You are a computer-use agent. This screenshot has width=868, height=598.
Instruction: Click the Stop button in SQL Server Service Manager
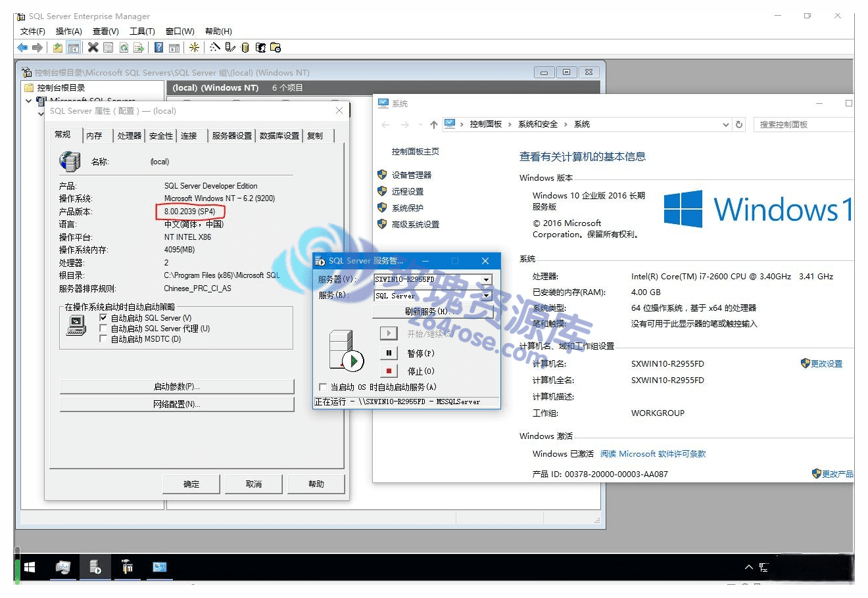[x=389, y=371]
